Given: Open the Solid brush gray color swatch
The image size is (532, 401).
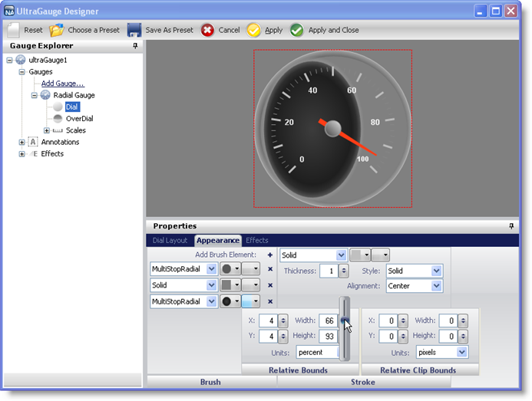Looking at the screenshot, I should point(230,285).
